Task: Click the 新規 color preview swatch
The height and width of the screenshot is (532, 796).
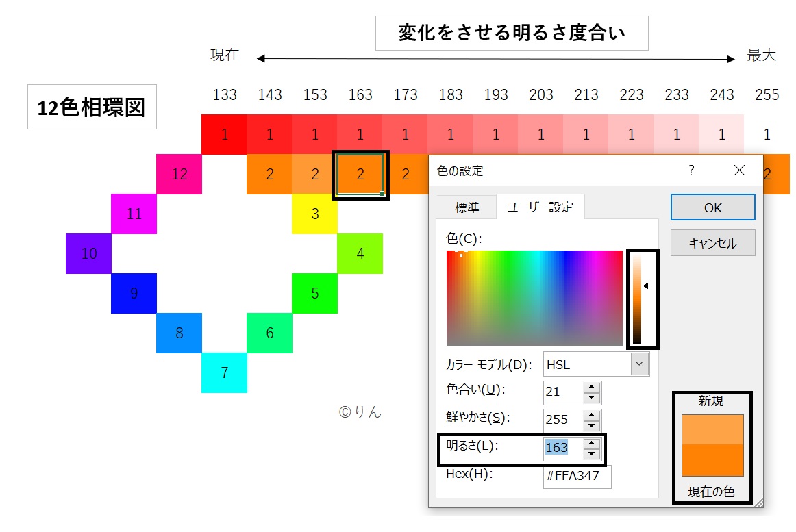Action: pos(712,428)
